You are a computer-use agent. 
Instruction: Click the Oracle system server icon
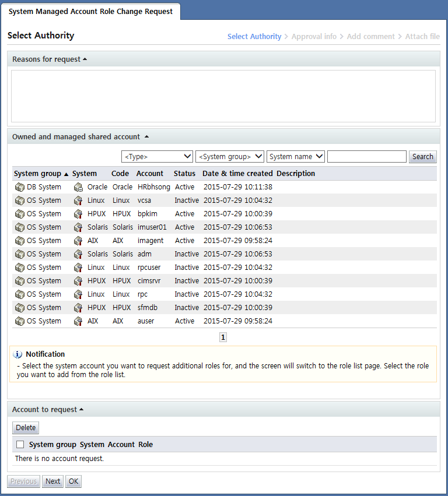(x=78, y=187)
